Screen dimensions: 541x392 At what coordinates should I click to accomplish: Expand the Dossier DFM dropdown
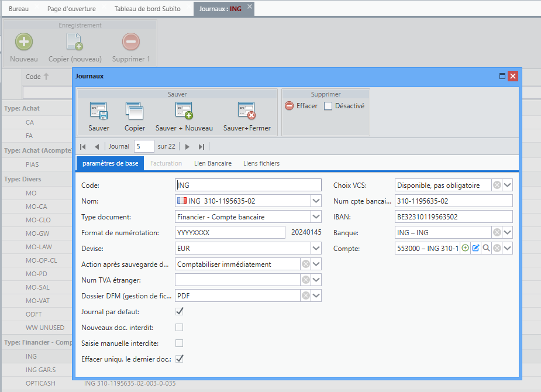tap(316, 295)
